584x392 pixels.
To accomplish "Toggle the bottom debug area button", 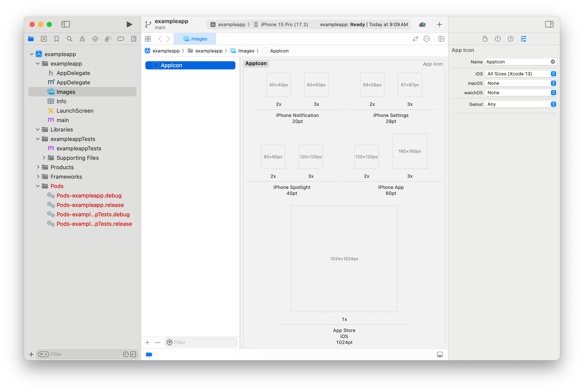I will coord(440,355).
